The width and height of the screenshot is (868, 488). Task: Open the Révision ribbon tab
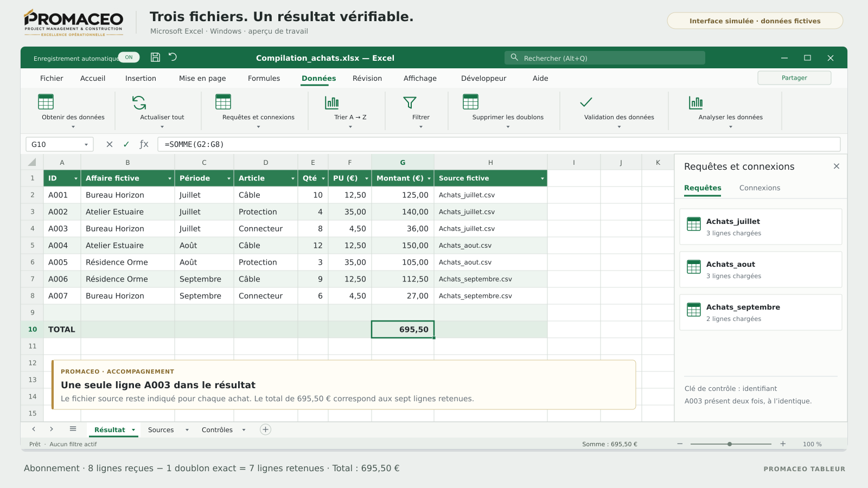pyautogui.click(x=367, y=78)
